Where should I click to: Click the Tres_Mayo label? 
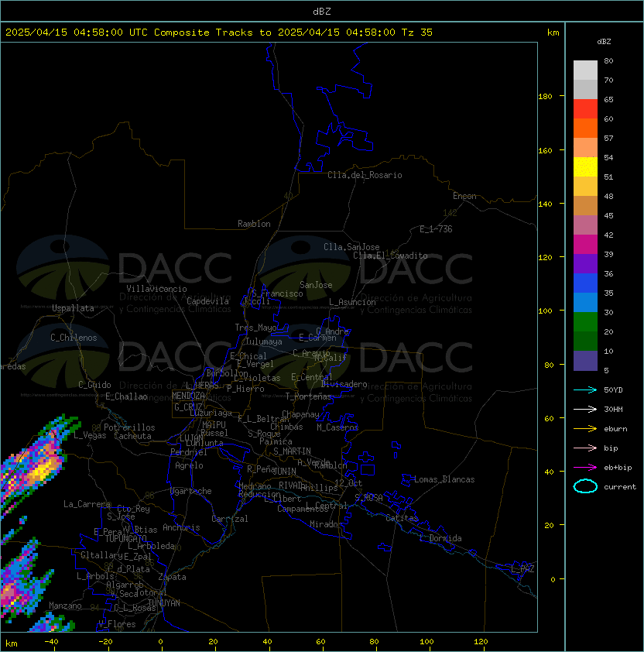click(x=255, y=328)
